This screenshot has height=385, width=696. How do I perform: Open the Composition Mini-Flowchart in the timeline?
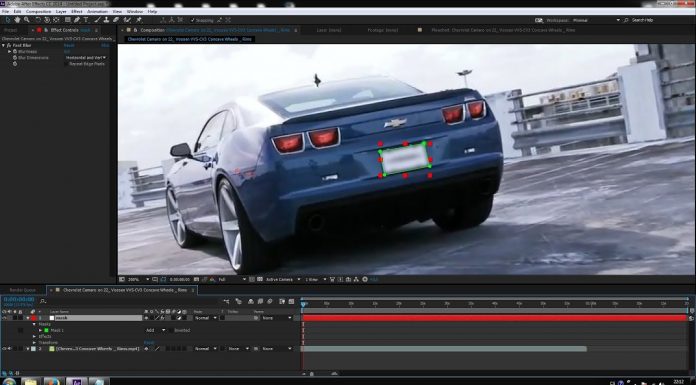(227, 302)
